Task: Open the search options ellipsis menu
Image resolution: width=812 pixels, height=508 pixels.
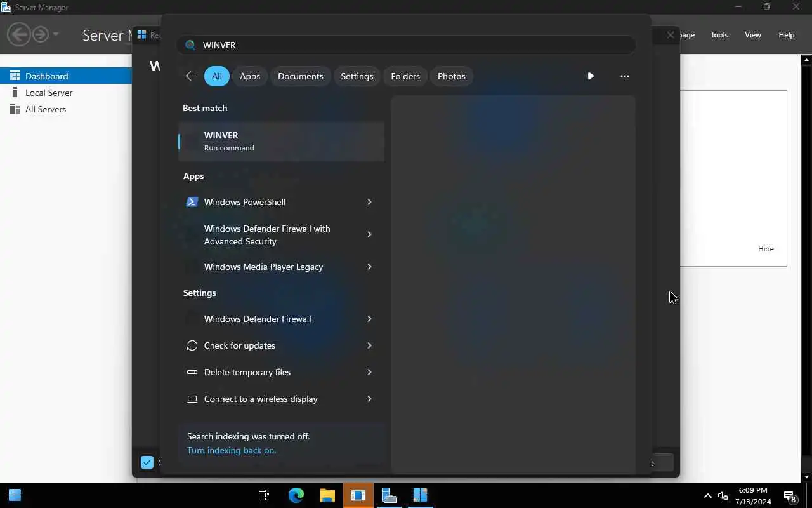Action: click(x=625, y=76)
